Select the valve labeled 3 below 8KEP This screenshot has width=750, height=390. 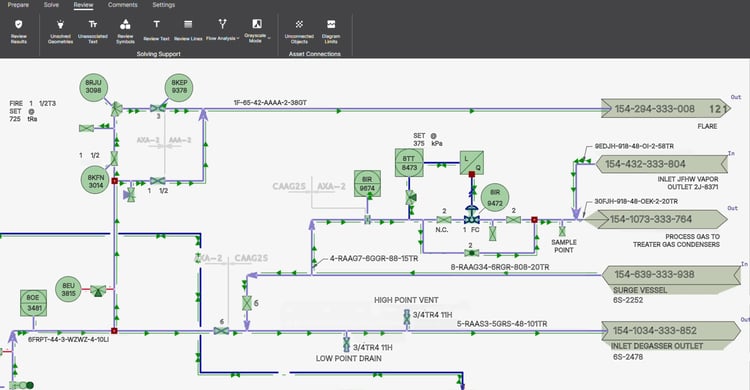[x=157, y=109]
